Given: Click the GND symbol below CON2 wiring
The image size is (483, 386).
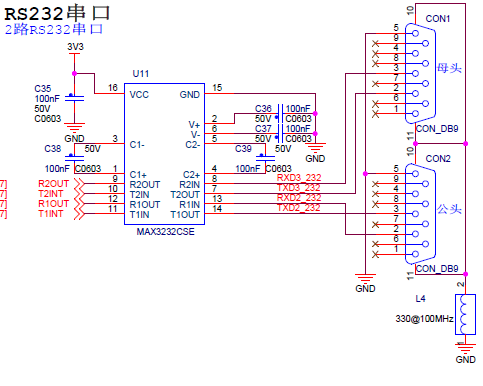Looking at the screenshot, I should (x=365, y=283).
